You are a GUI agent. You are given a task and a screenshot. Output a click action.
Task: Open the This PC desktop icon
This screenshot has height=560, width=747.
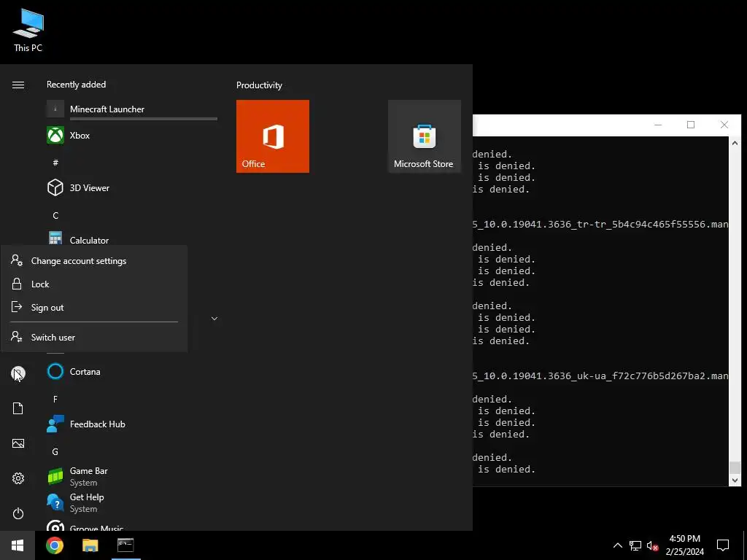pyautogui.click(x=28, y=31)
